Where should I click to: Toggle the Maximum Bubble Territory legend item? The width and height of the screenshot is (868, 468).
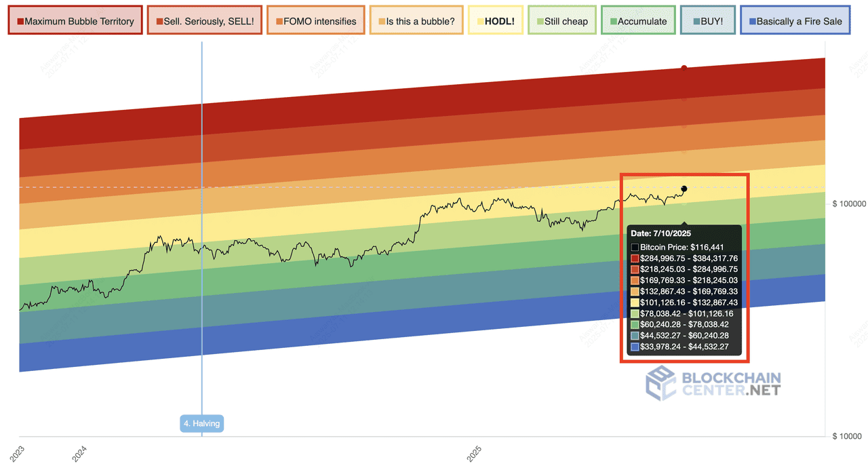tap(75, 21)
